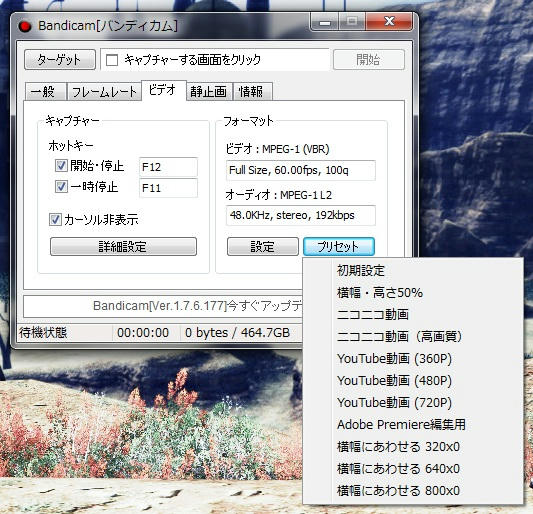Viewport: 533px width, 514px height.
Task: Select YouTube動画 (480P) preset
Action: pos(412,381)
